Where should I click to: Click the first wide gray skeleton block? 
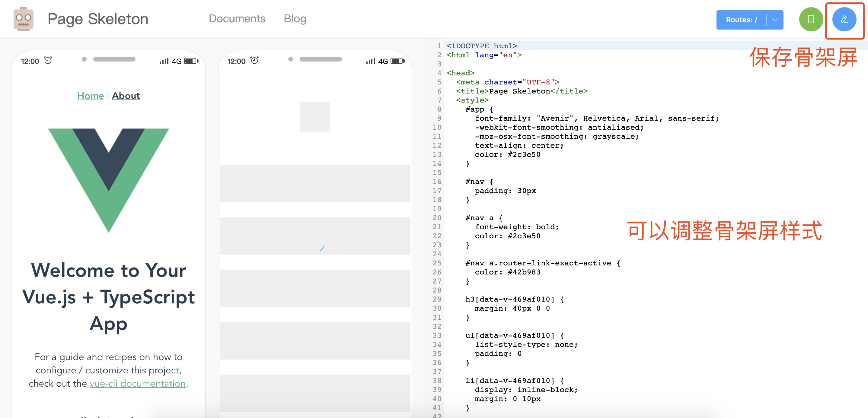tap(315, 183)
